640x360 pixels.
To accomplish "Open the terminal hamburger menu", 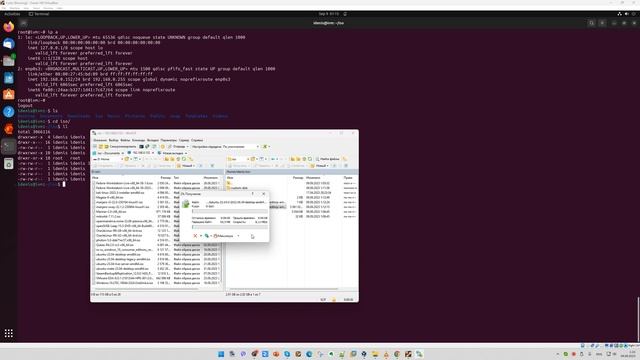I will pos(602,23).
